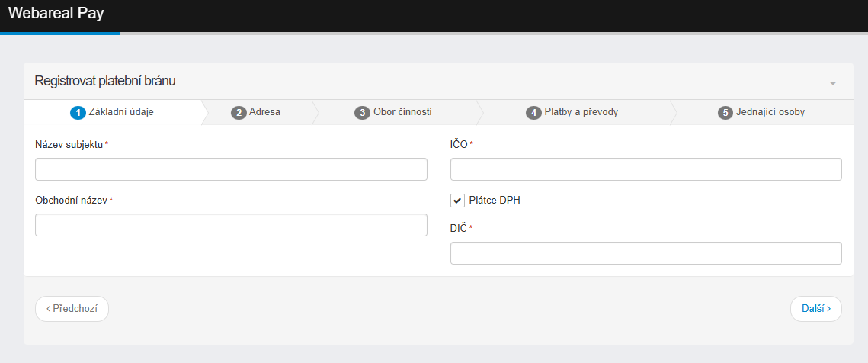The image size is (868, 363).
Task: Click the step 4 number circle
Action: pos(533,113)
